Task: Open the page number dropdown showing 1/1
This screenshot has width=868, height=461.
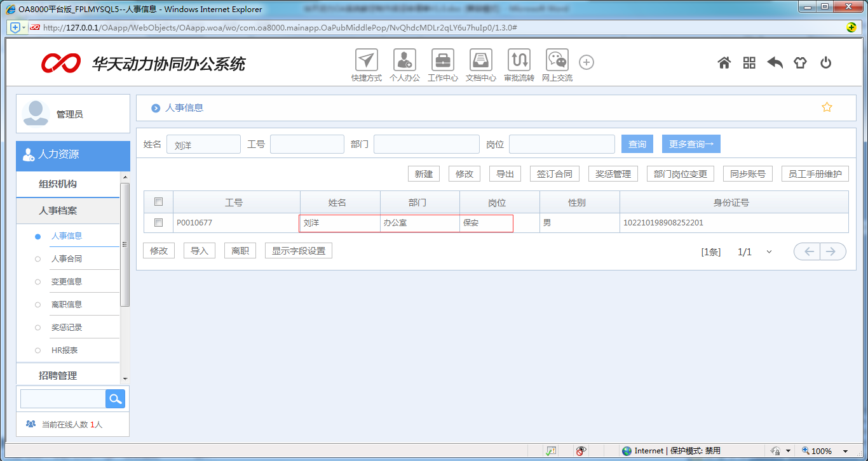Action: pos(769,251)
